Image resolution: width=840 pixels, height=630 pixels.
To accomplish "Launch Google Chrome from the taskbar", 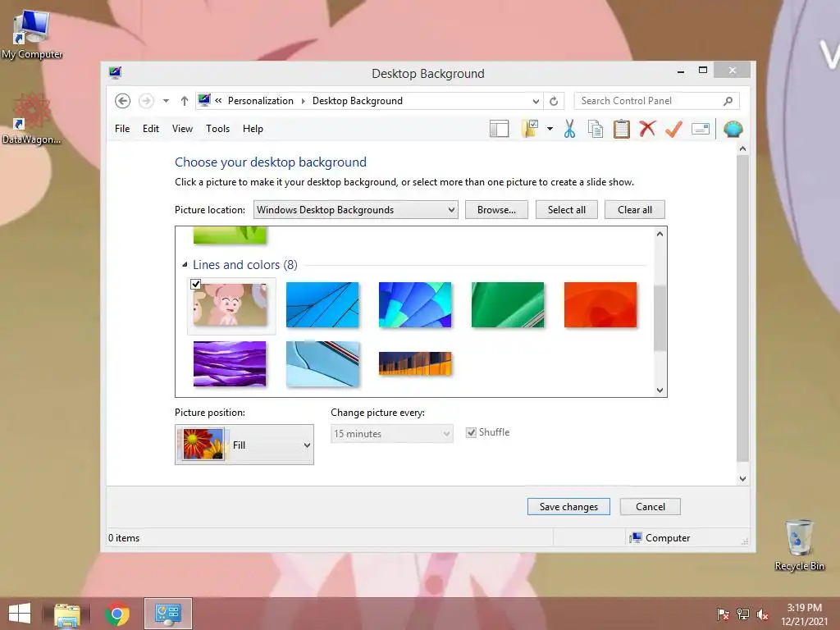I will point(117,614).
